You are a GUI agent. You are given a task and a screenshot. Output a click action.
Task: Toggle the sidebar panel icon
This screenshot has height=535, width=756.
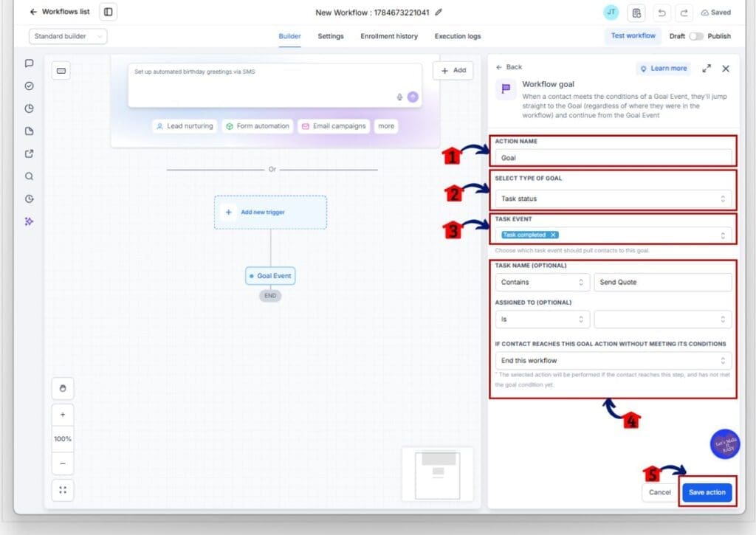(x=108, y=12)
